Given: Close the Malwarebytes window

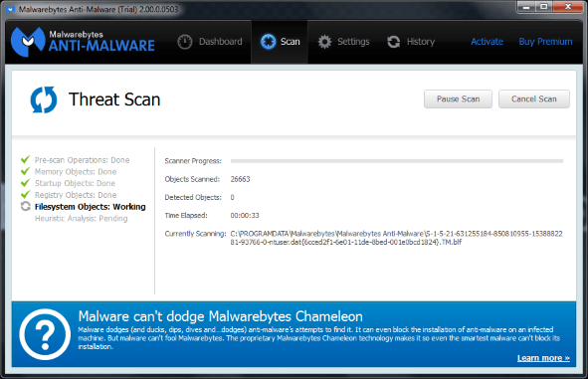Looking at the screenshot, I should tap(568, 7).
